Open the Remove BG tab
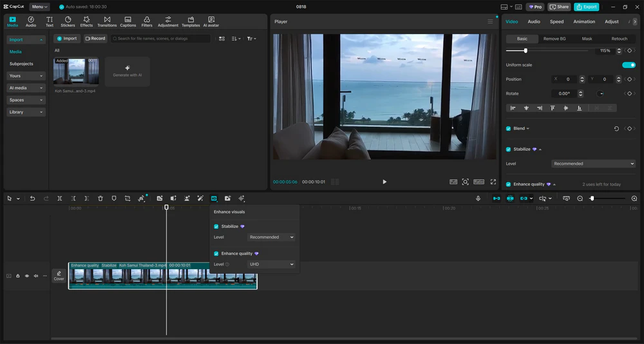The width and height of the screenshot is (644, 344). (554, 39)
